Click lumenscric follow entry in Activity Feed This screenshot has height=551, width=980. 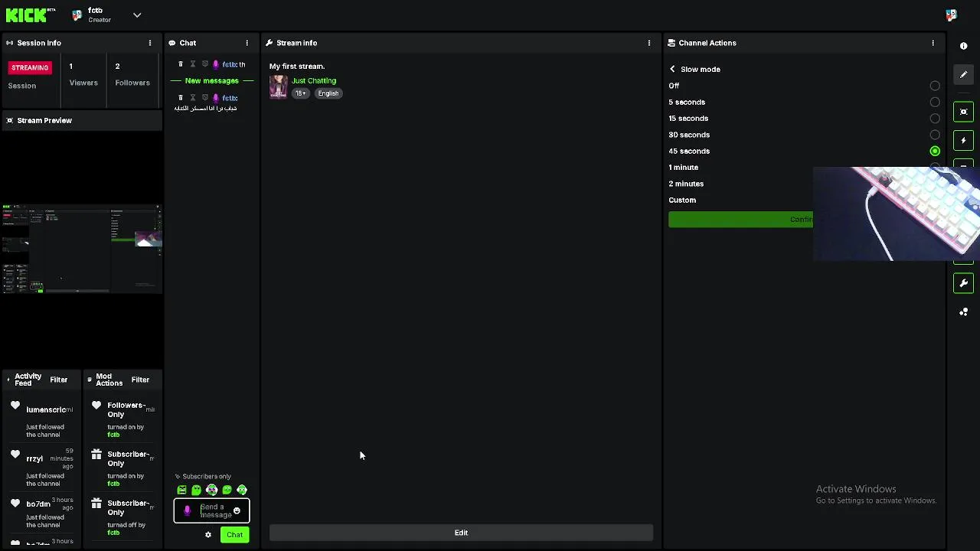tap(42, 419)
